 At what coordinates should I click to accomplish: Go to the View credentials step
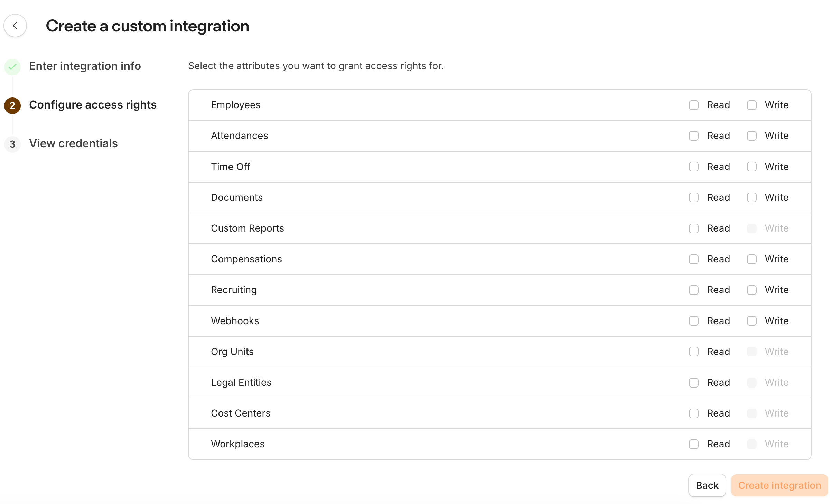[x=73, y=143]
